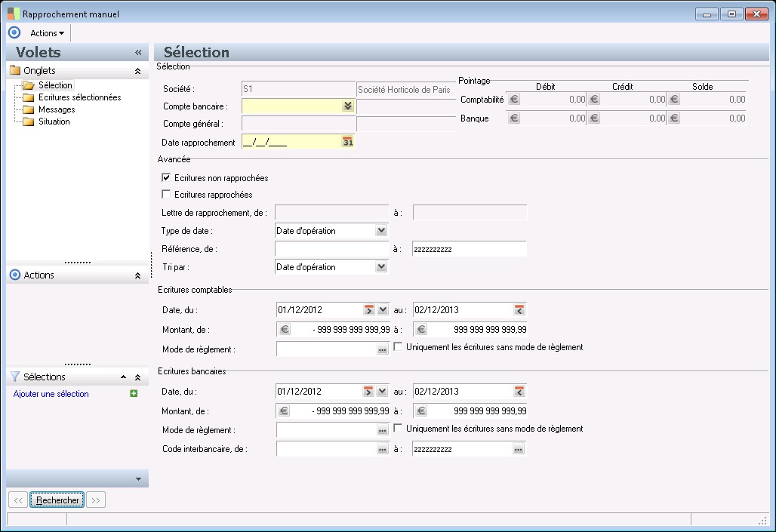Click ellipsis button for Code interbancaire de
This screenshot has width=776, height=532.
point(383,449)
